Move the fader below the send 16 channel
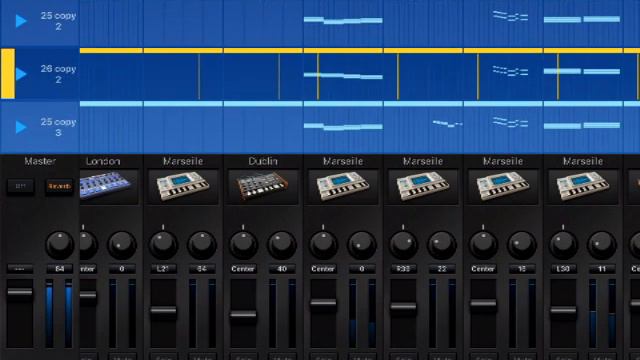 [483, 304]
